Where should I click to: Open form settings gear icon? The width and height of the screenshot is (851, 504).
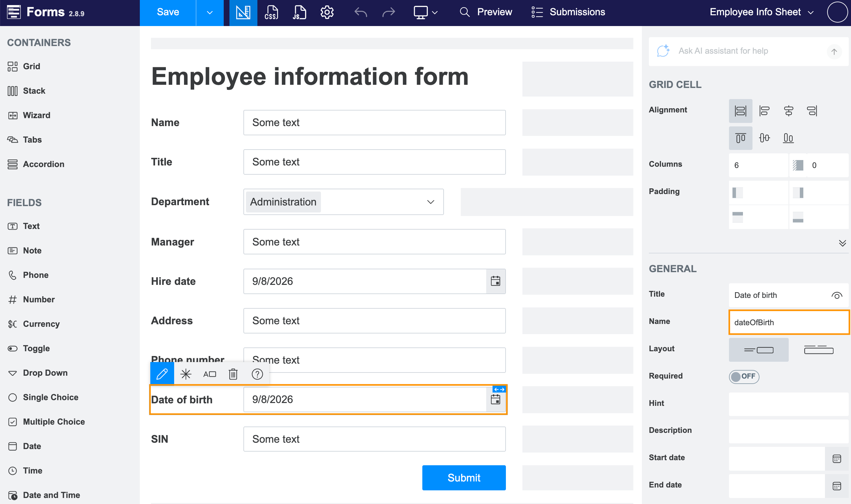pos(327,13)
